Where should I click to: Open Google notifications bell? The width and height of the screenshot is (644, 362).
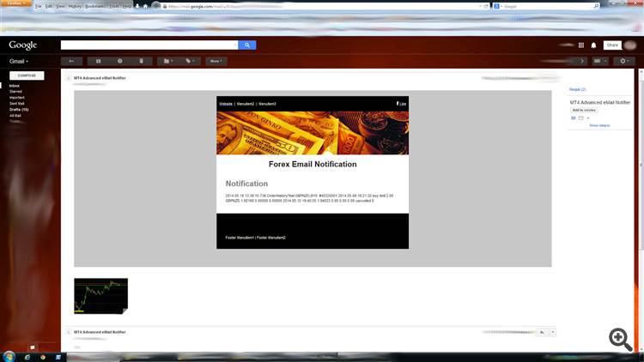tap(593, 45)
